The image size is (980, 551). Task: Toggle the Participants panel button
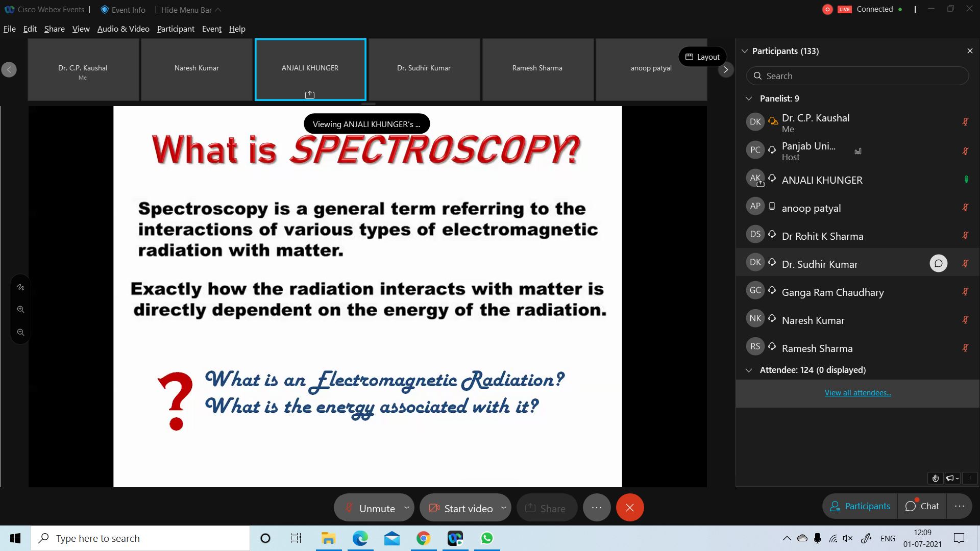pos(860,506)
